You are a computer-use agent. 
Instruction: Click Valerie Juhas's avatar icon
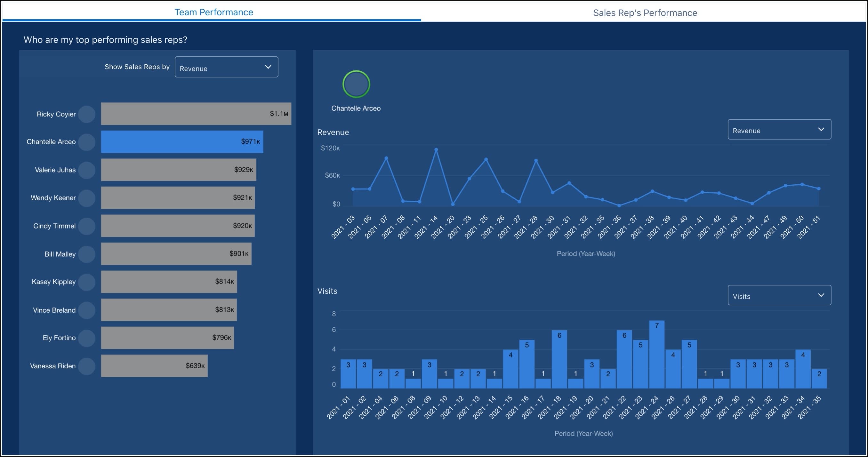point(87,170)
